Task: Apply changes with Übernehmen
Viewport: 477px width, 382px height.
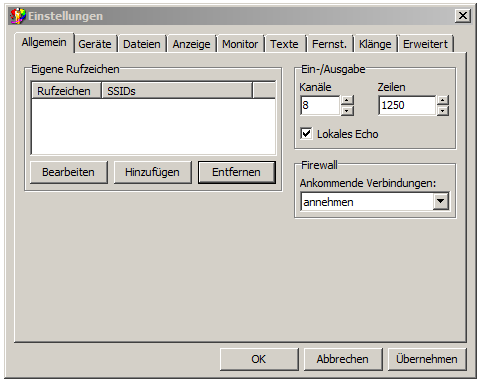Action: pyautogui.click(x=427, y=359)
